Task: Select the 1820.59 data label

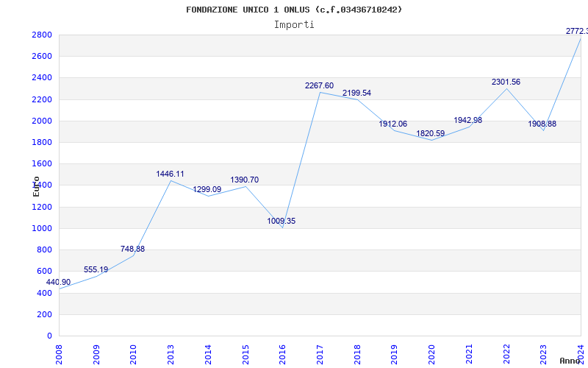Action: pyautogui.click(x=430, y=134)
